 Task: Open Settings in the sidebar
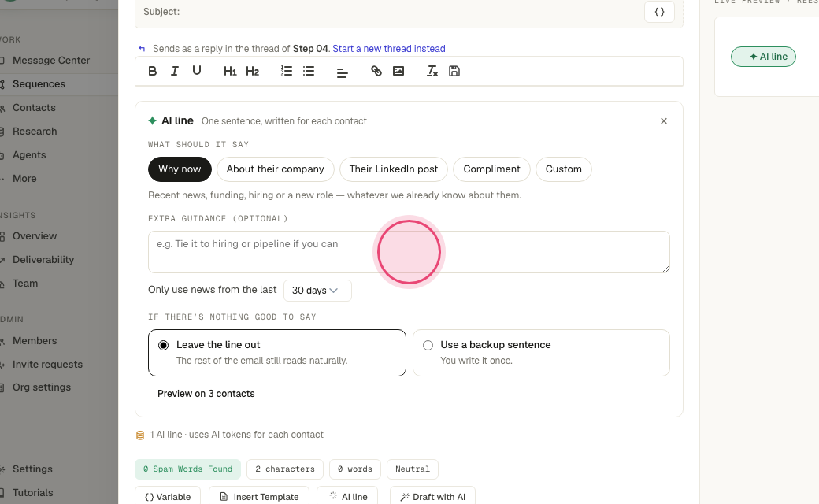click(x=32, y=469)
